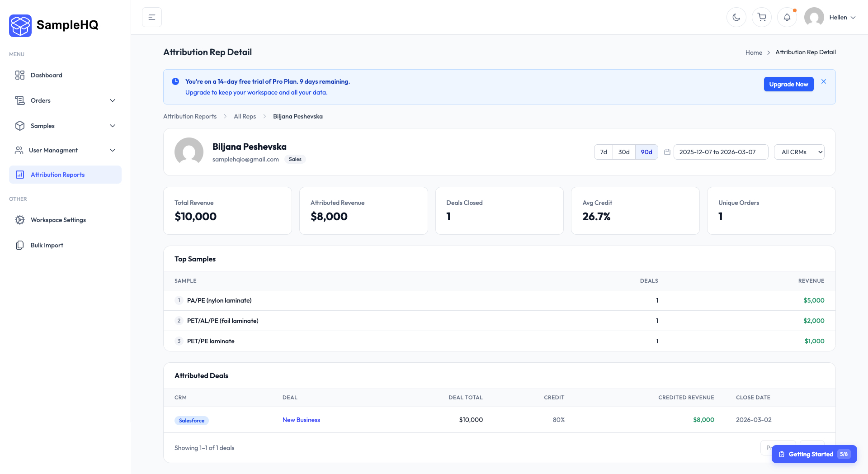This screenshot has height=474, width=868.
Task: Open the Hellen user profile menu
Action: point(831,18)
